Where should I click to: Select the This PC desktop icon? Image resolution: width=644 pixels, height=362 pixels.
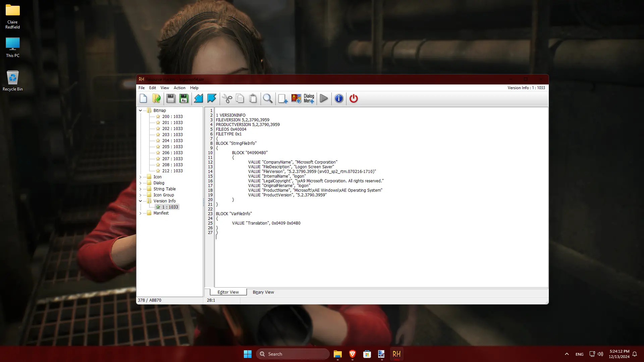[x=12, y=48]
